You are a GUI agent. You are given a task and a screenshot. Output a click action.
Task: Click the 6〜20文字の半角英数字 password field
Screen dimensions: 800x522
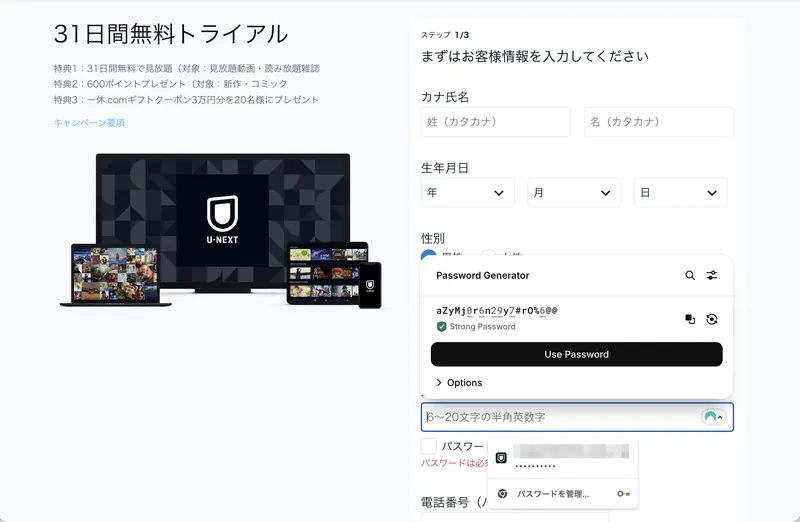(x=577, y=417)
